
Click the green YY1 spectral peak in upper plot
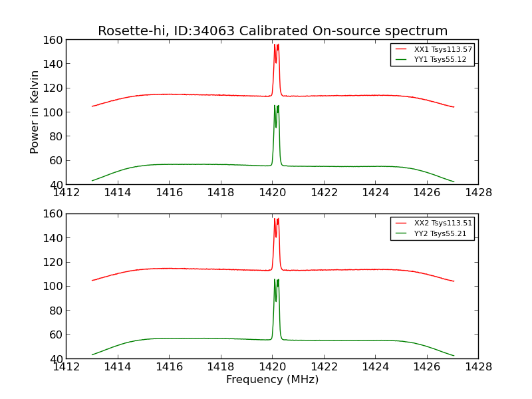pyautogui.click(x=277, y=134)
